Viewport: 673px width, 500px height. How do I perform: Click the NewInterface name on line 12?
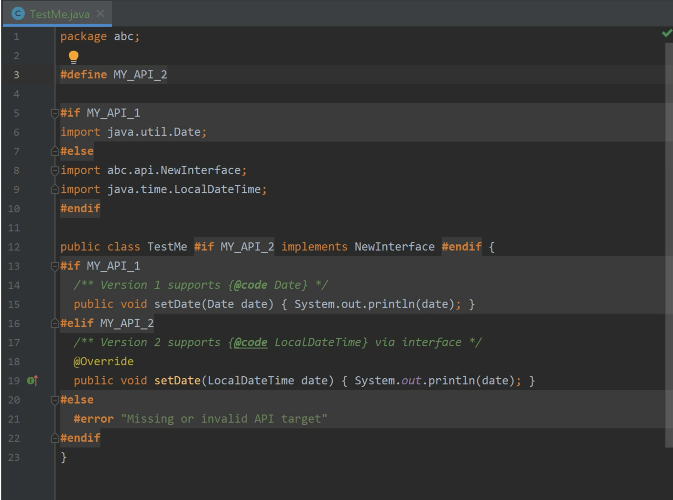point(394,247)
